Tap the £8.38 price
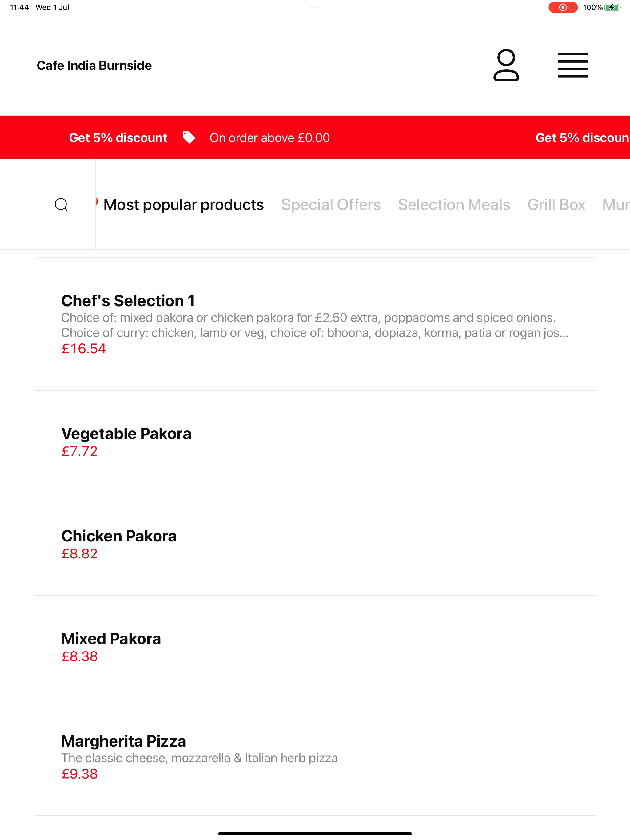 79,656
